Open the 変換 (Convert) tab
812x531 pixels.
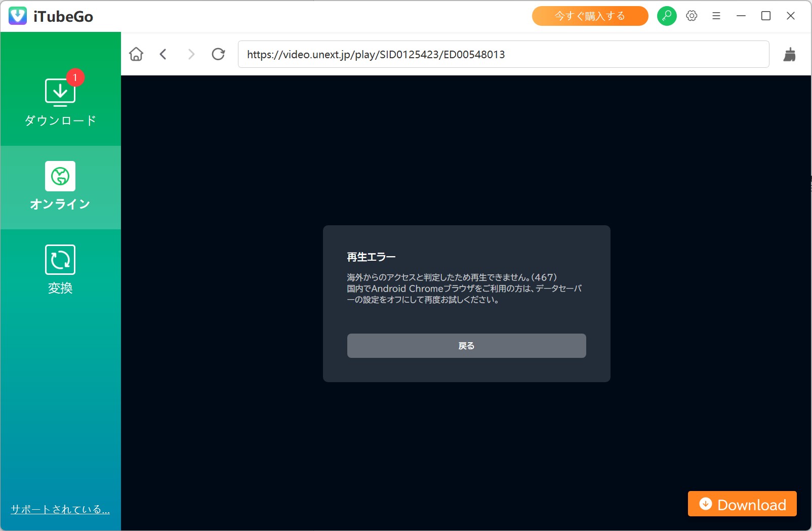pos(60,270)
